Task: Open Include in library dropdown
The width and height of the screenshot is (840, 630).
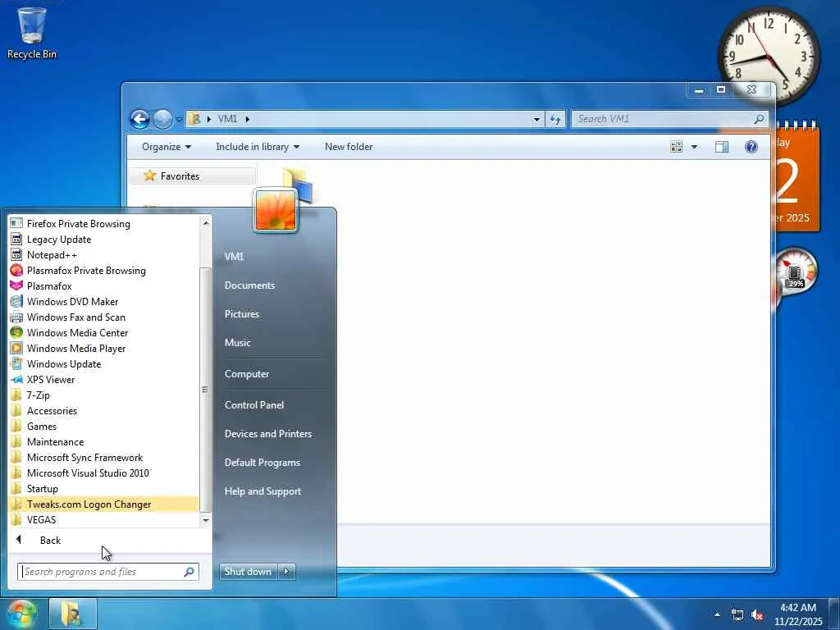Action: [258, 147]
